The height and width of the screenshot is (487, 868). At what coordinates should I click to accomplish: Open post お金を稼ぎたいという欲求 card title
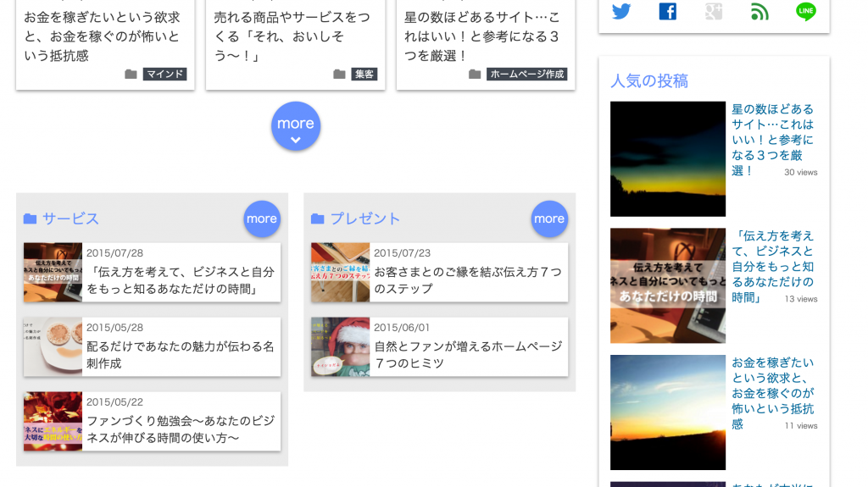[x=102, y=36]
